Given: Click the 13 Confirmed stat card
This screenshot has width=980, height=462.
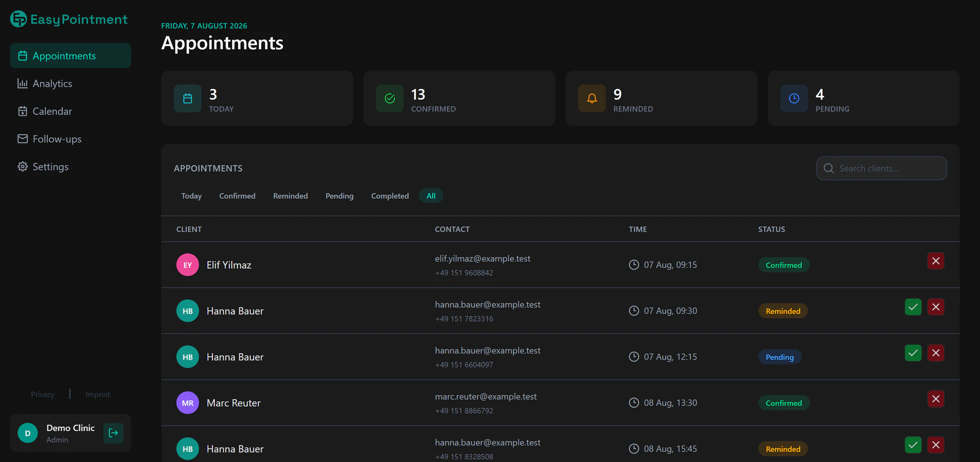Looking at the screenshot, I should [459, 98].
